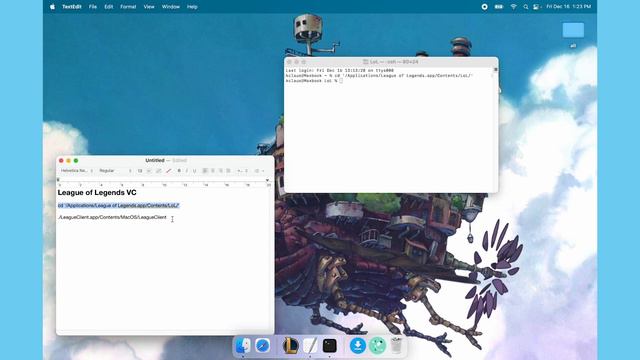Click the ./LeagueClient.app path line in TextEdit
640x360 pixels.
point(112,217)
